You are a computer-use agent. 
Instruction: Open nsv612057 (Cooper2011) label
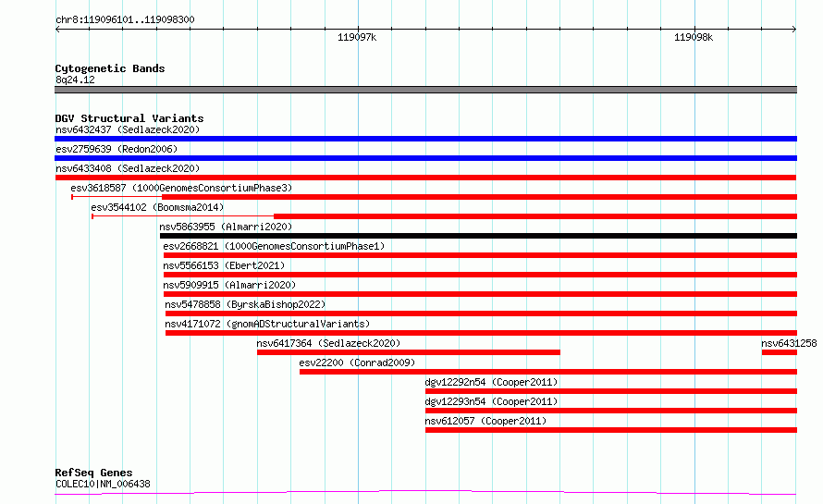pyautogui.click(x=485, y=421)
